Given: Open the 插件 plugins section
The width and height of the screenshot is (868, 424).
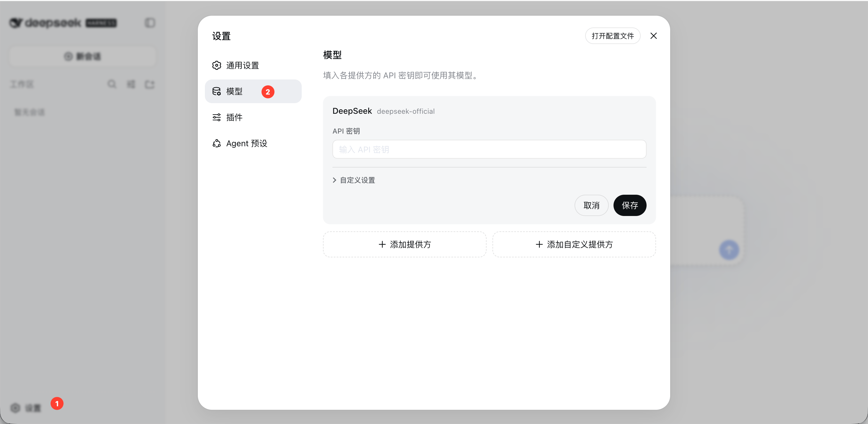Looking at the screenshot, I should (253, 117).
